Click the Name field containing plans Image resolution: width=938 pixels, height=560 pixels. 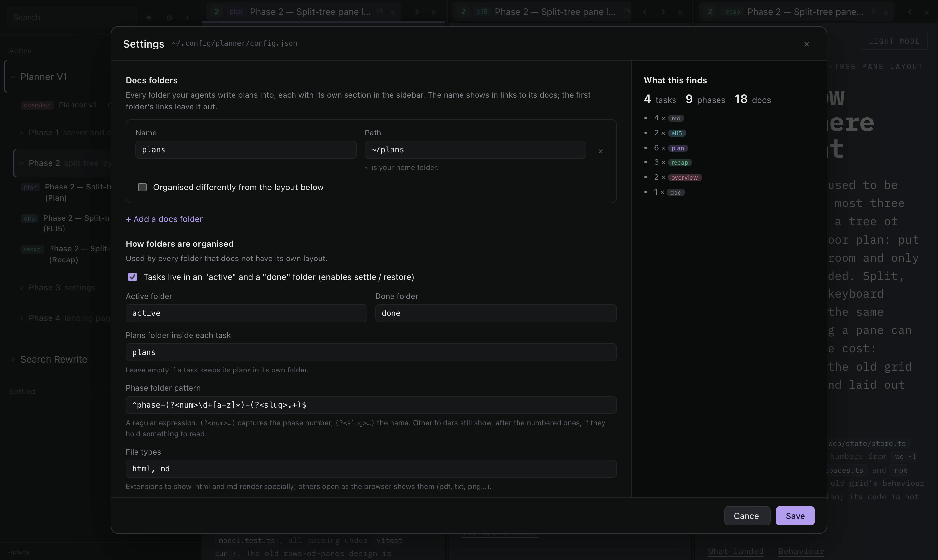coord(246,150)
